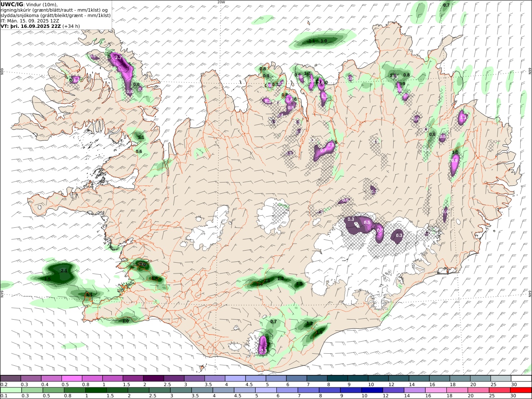Select the darkest green 1 rain-scale swatch
532x399 pixels.
96,390
